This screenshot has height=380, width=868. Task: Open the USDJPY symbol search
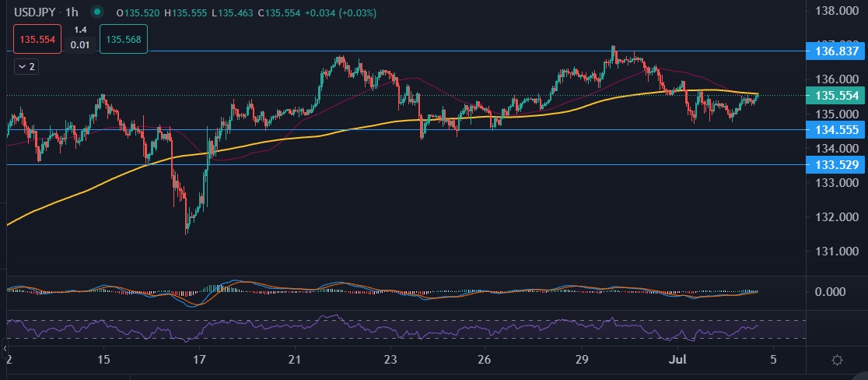tap(33, 12)
